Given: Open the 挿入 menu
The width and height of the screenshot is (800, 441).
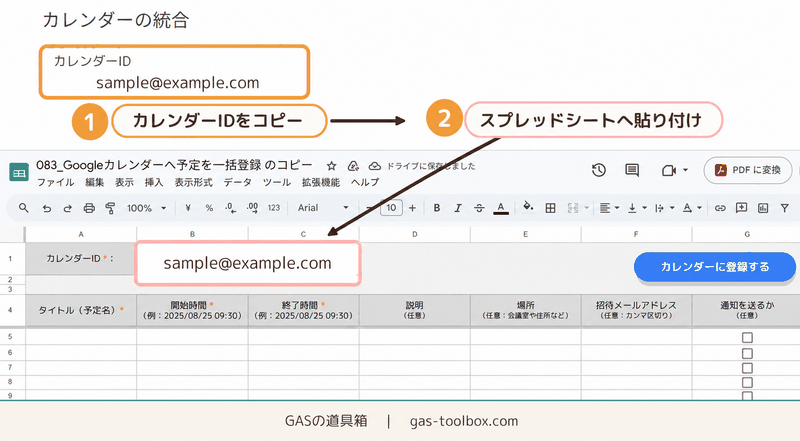Looking at the screenshot, I should click(x=154, y=182).
